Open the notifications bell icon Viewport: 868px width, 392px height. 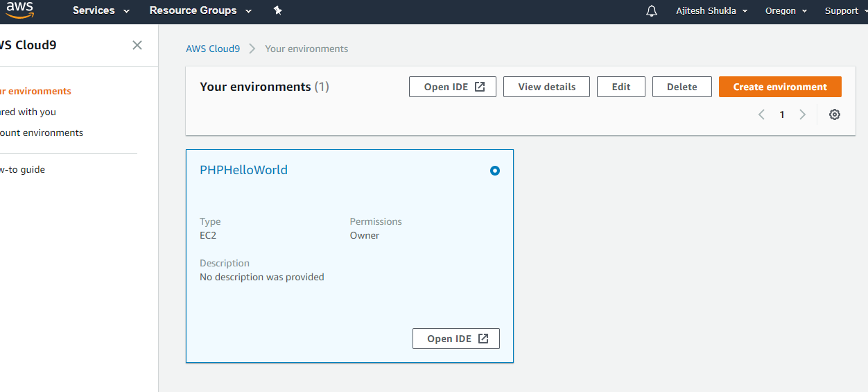point(652,11)
